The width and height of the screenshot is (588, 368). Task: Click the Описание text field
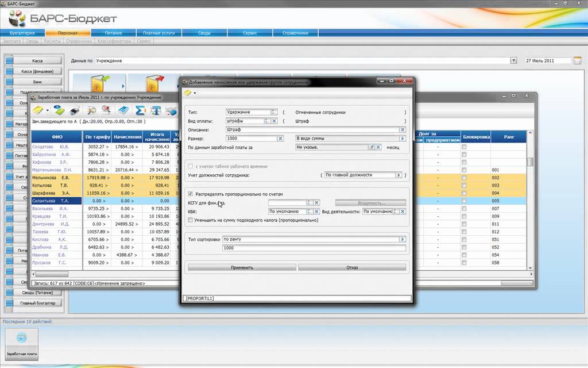pos(310,130)
